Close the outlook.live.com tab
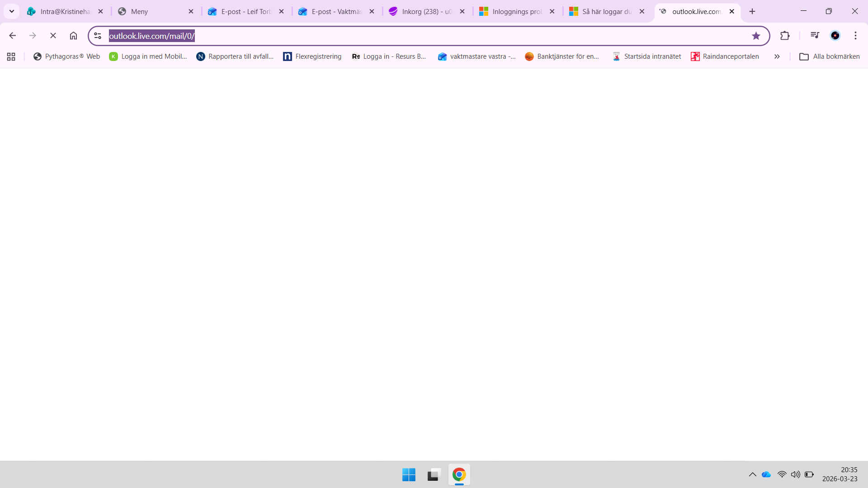 point(732,11)
